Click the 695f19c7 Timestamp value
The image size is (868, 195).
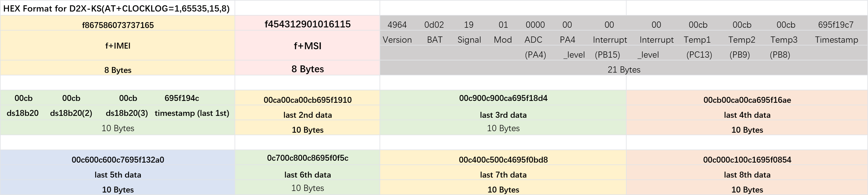(x=836, y=25)
